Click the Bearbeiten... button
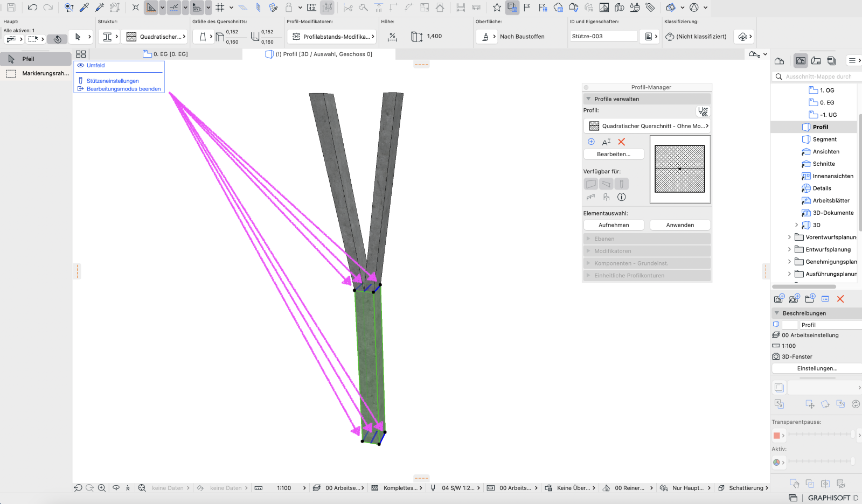862x504 pixels. tap(614, 154)
